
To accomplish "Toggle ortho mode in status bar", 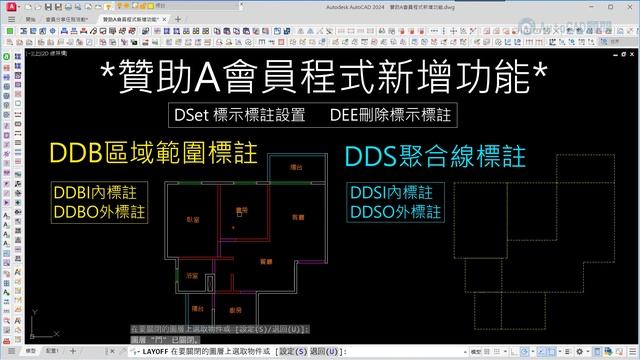I will (514, 351).
